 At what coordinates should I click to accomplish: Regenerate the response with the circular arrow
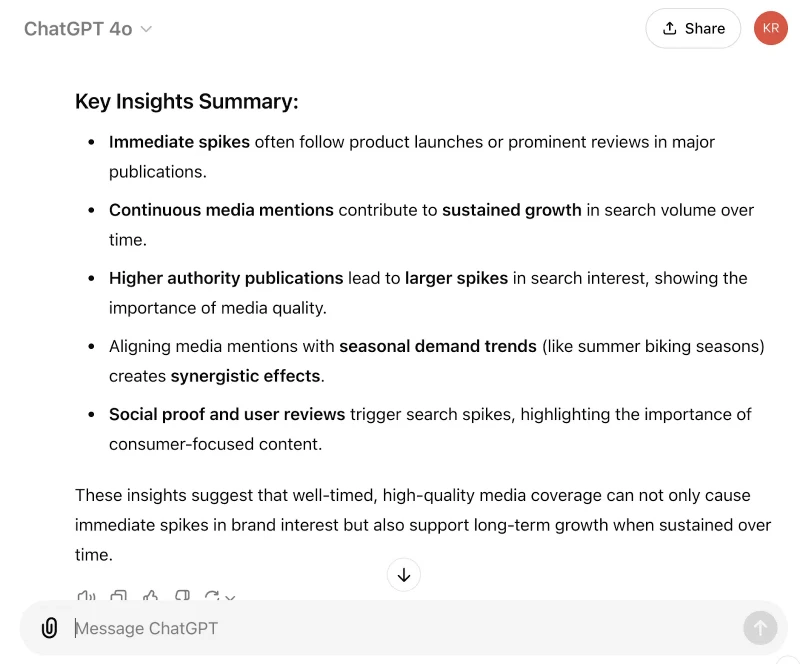[x=212, y=596]
